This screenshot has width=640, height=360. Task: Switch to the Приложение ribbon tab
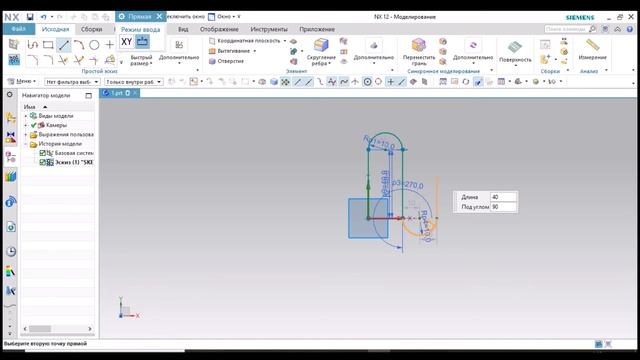click(x=317, y=29)
